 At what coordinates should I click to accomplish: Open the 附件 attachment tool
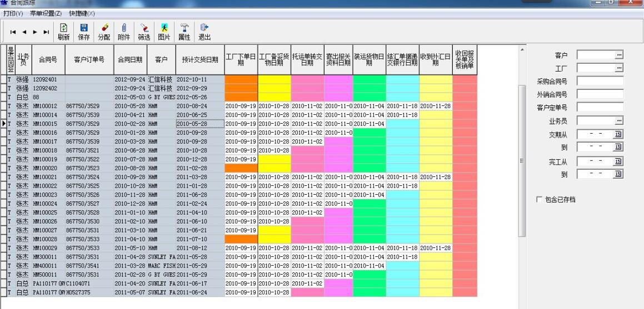(123, 32)
